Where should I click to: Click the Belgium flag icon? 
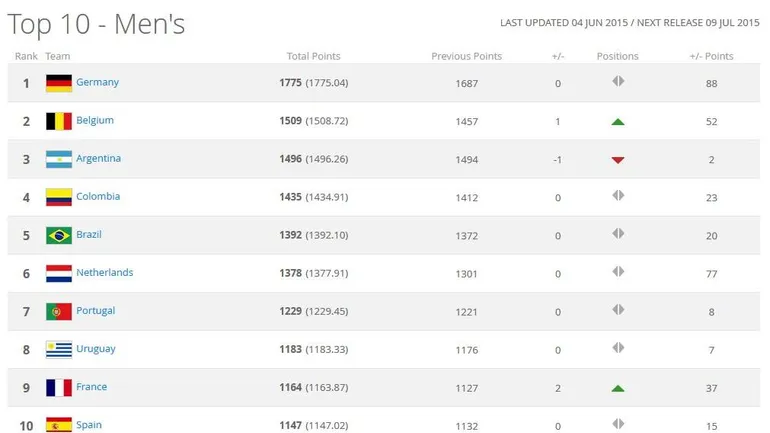tap(58, 121)
